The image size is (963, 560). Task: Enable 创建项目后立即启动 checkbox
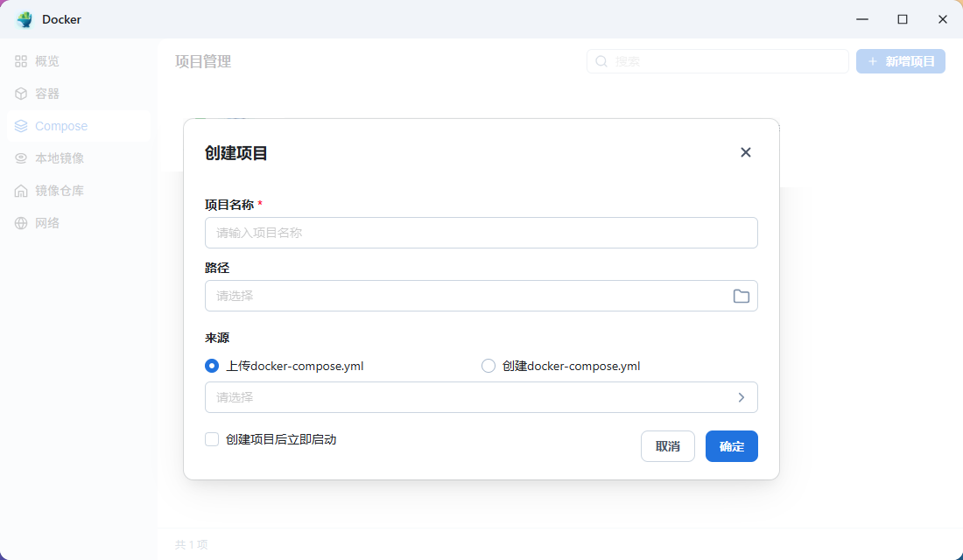pos(211,438)
